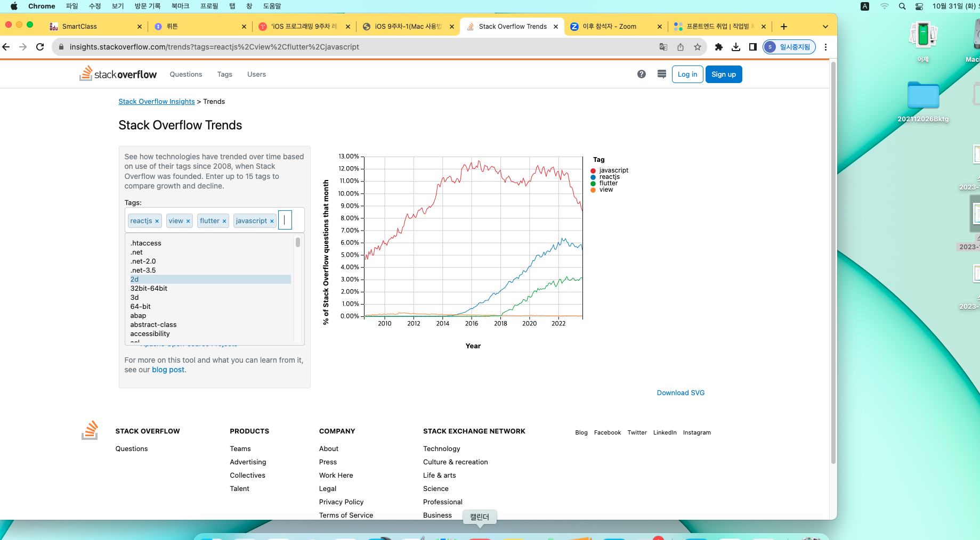The width and height of the screenshot is (980, 540).
Task: Select the abstract-class tag suggestion
Action: point(210,325)
